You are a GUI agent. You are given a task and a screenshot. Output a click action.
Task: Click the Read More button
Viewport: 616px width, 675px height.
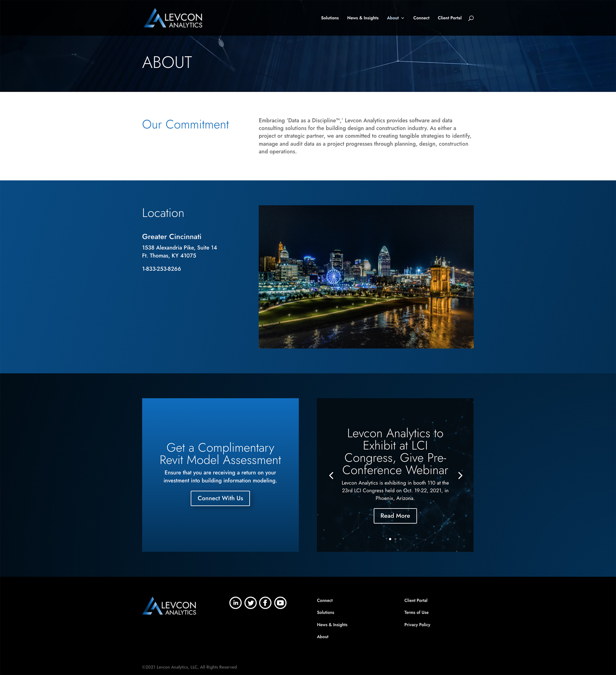[x=395, y=516]
